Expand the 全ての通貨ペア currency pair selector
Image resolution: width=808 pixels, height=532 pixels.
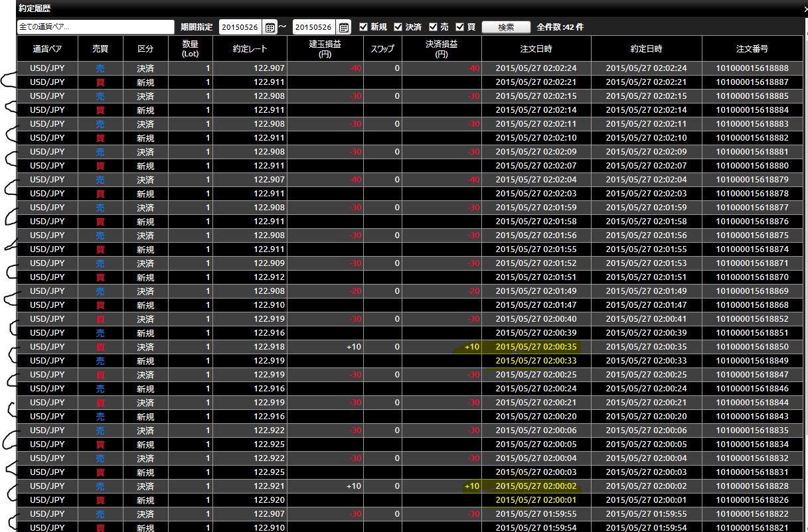pyautogui.click(x=95, y=27)
